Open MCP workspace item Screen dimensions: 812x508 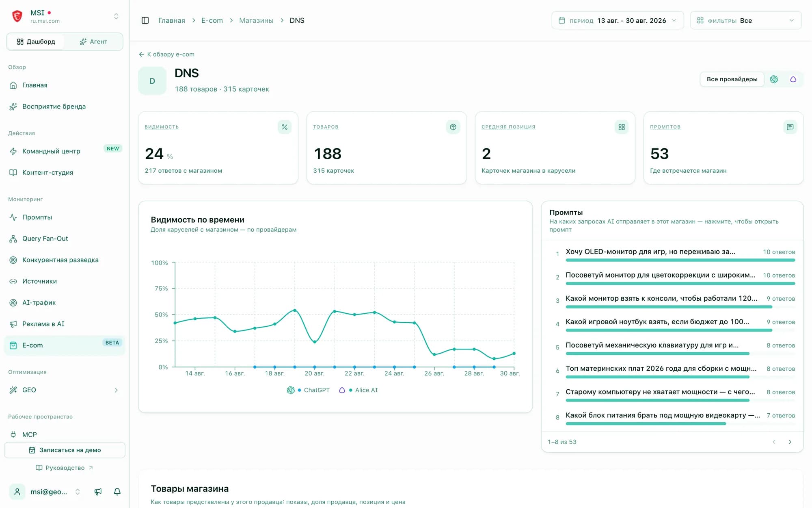65,434
